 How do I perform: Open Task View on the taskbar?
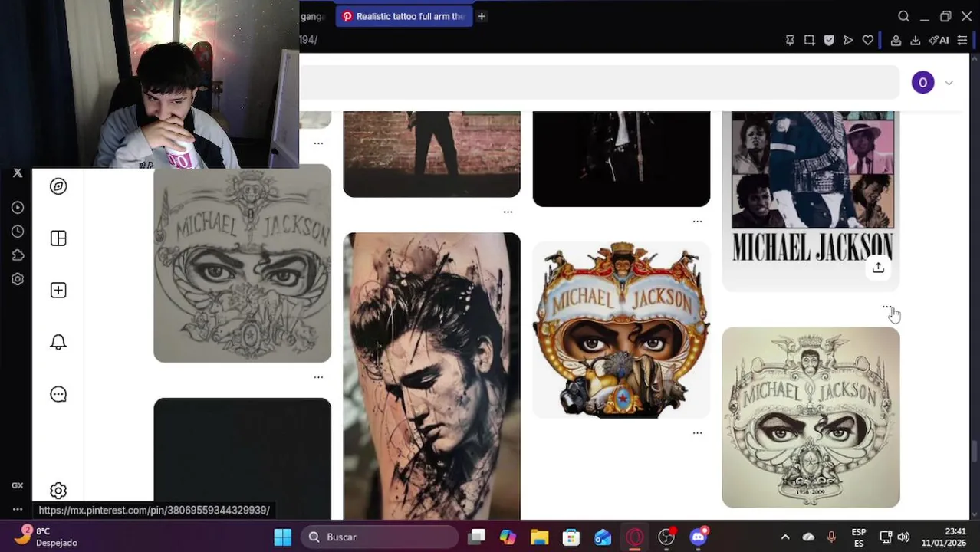click(477, 537)
